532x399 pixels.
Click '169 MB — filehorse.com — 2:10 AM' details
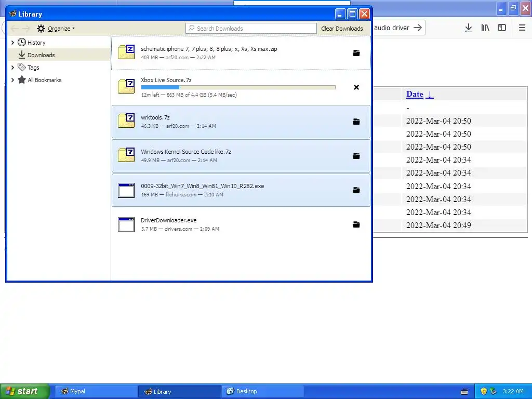pyautogui.click(x=182, y=194)
